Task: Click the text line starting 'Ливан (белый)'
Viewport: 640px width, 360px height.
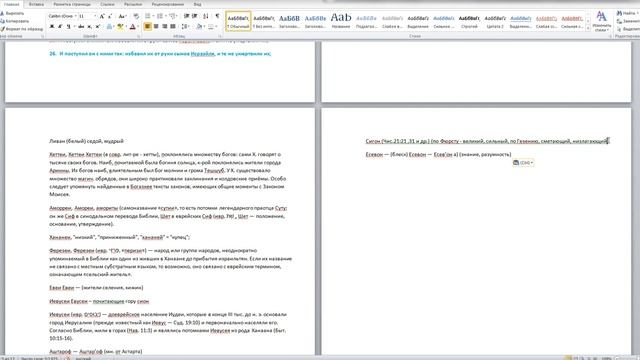Action: (x=87, y=141)
